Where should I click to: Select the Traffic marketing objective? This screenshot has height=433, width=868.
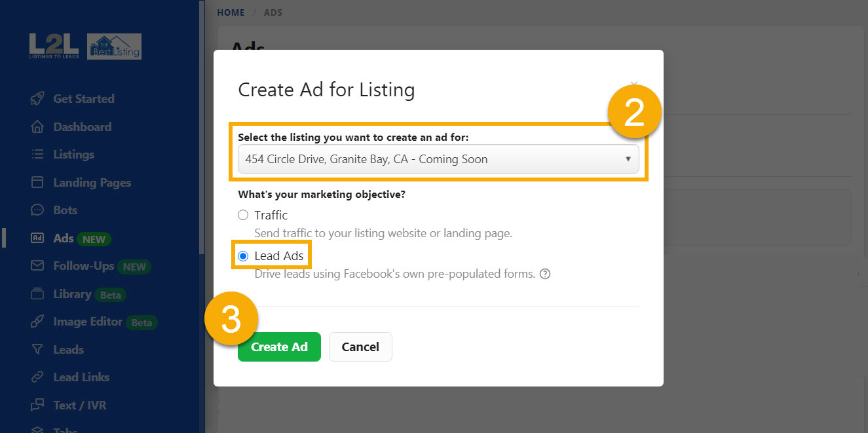coord(243,214)
